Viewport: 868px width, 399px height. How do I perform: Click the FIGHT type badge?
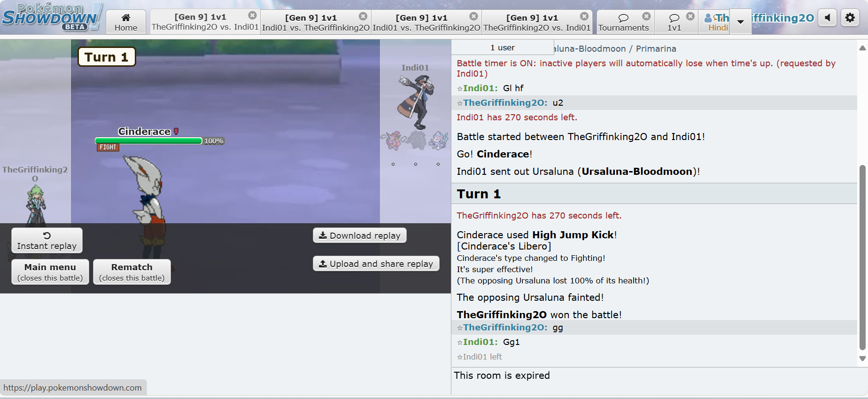click(x=108, y=147)
